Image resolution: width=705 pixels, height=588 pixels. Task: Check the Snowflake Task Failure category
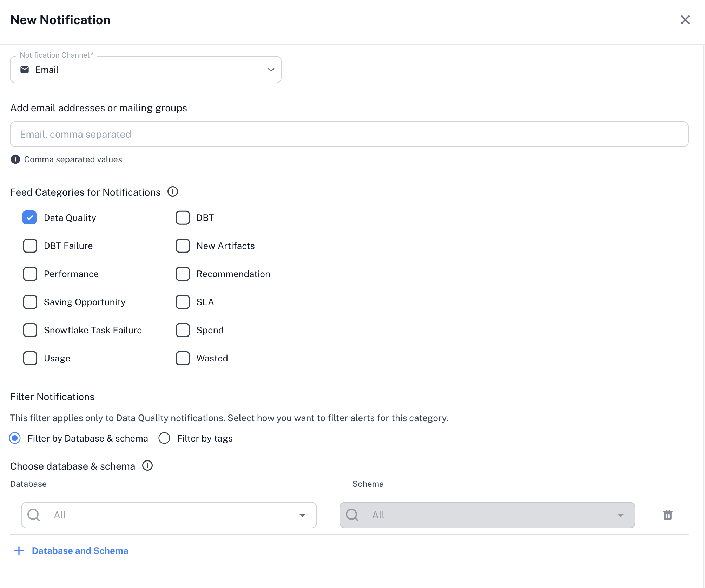pyautogui.click(x=30, y=330)
